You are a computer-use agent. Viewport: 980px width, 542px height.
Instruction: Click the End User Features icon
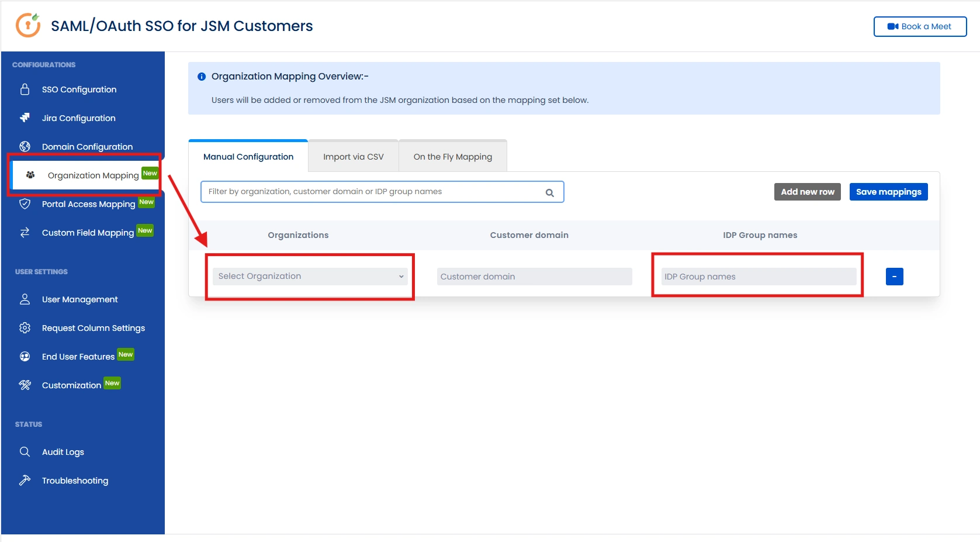click(x=25, y=356)
